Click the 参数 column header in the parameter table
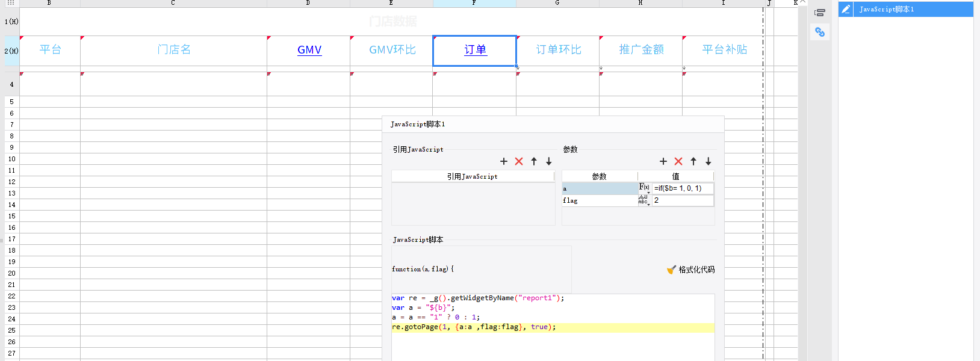The width and height of the screenshot is (980, 361). point(600,176)
